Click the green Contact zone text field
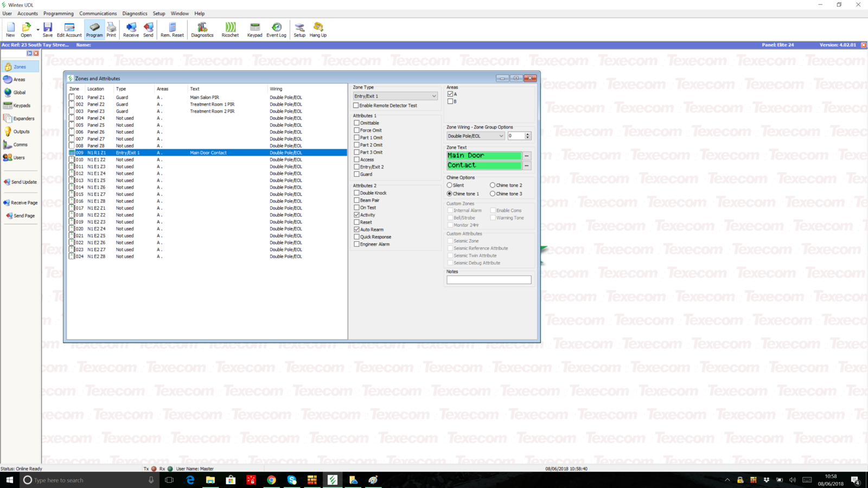 (483, 165)
